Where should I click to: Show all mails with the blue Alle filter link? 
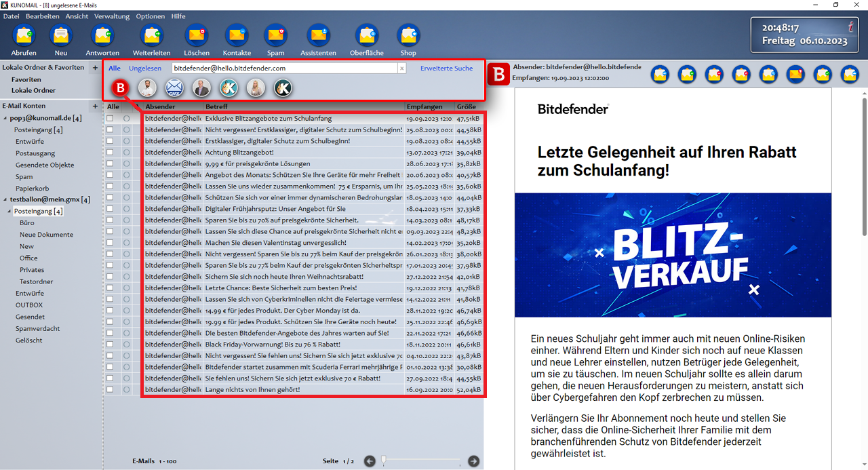pyautogui.click(x=115, y=68)
